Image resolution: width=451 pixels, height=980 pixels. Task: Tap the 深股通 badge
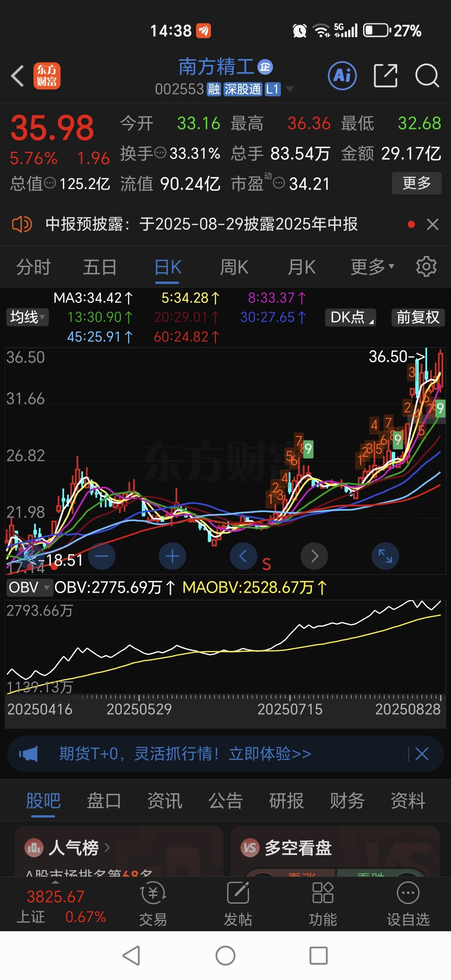(242, 89)
